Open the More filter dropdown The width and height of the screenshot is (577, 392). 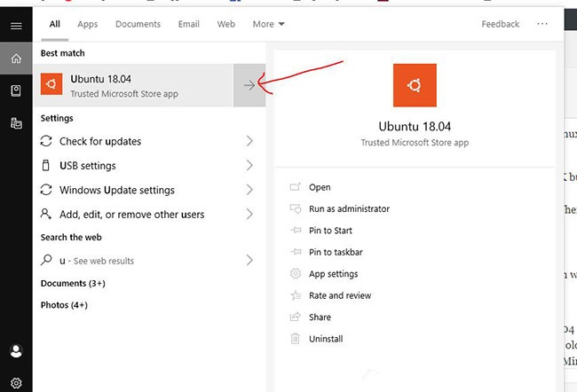pos(268,24)
